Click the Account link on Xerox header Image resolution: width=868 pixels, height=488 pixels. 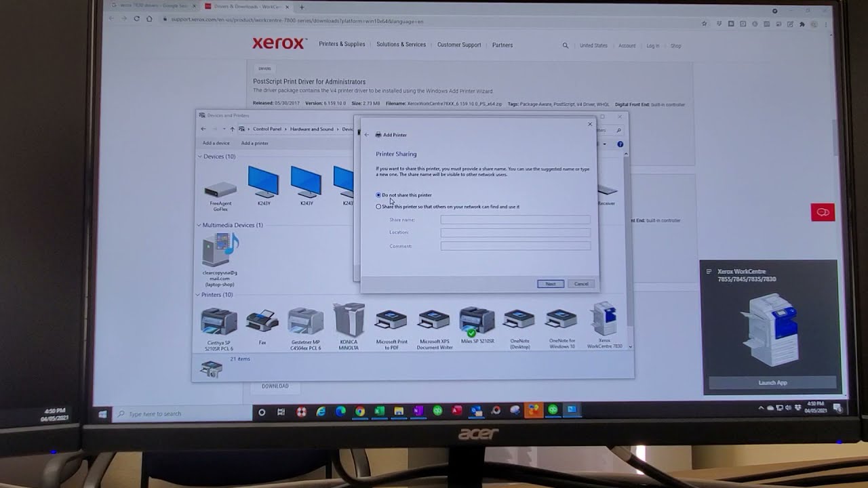pos(627,46)
